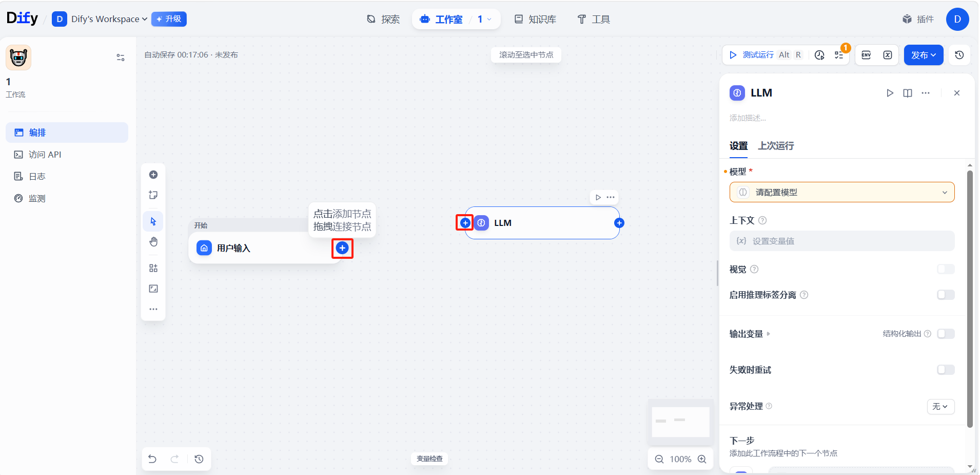Open the 异常处理 dropdown set to 无
This screenshot has width=980, height=475.
pos(940,406)
